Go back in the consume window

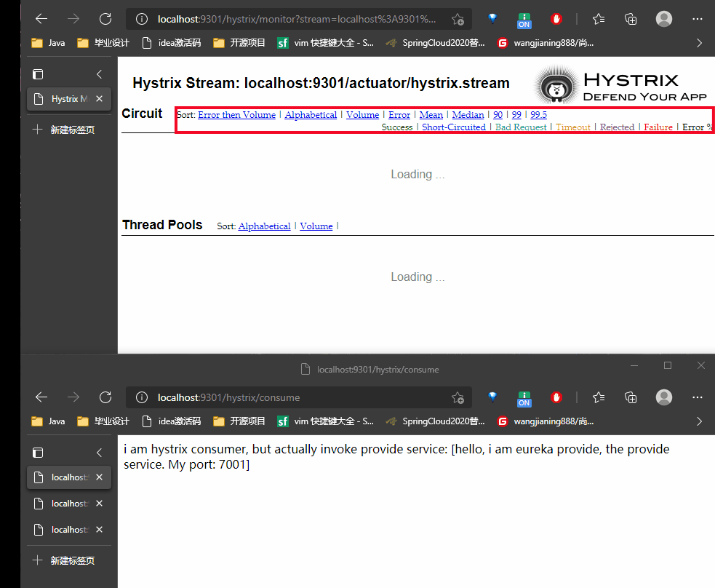[41, 397]
